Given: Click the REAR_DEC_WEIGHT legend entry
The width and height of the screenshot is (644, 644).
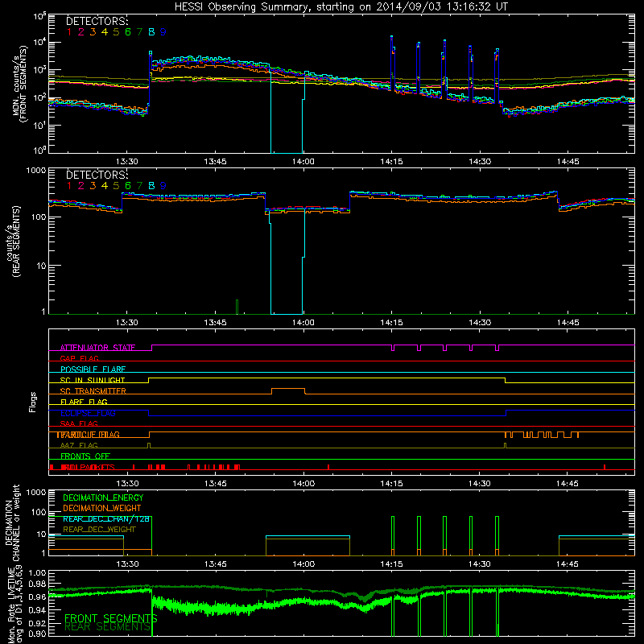Looking at the screenshot, I should (x=99, y=530).
